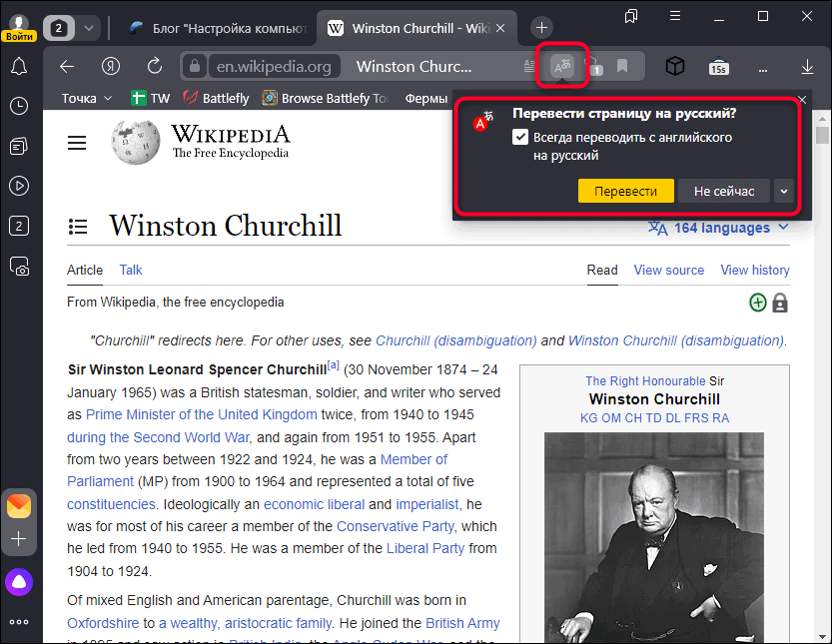
Task: Open the Yandex home page button
Action: [110, 66]
